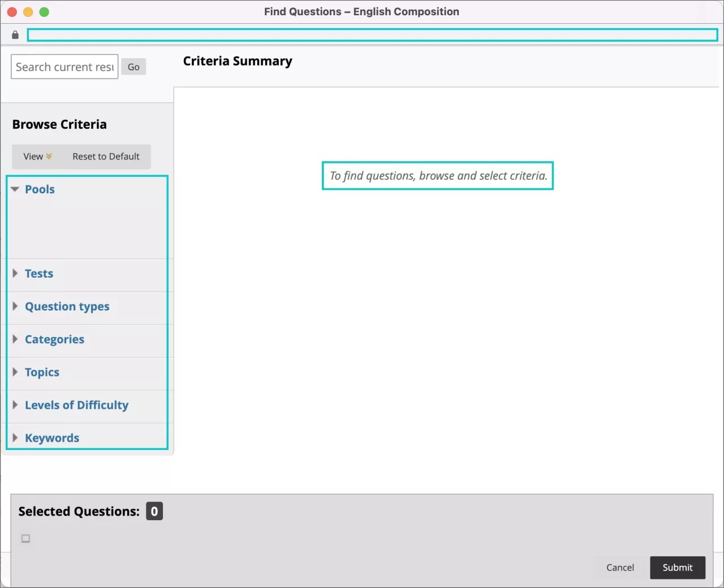
Task: Click the Selected Questions count badge
Action: pyautogui.click(x=154, y=511)
